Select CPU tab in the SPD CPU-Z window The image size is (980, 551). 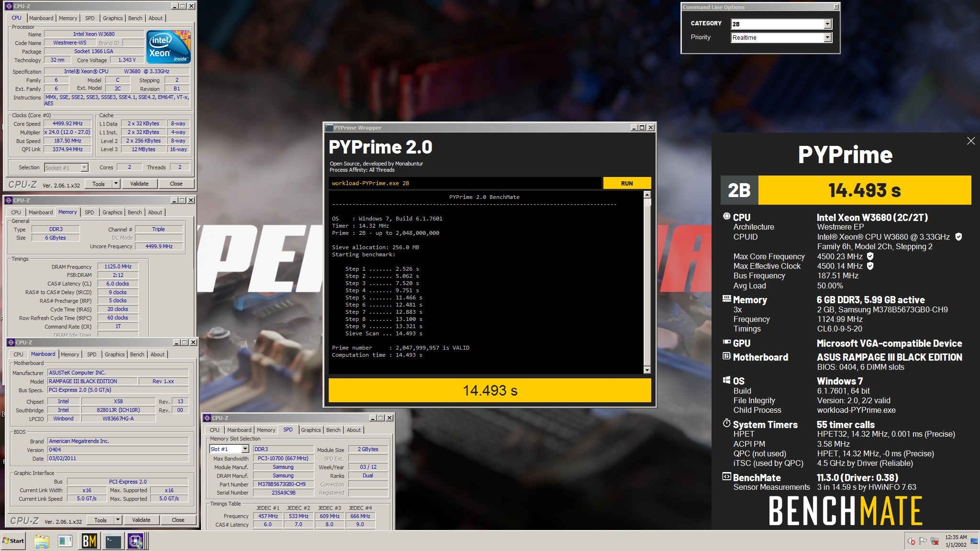[x=214, y=430]
